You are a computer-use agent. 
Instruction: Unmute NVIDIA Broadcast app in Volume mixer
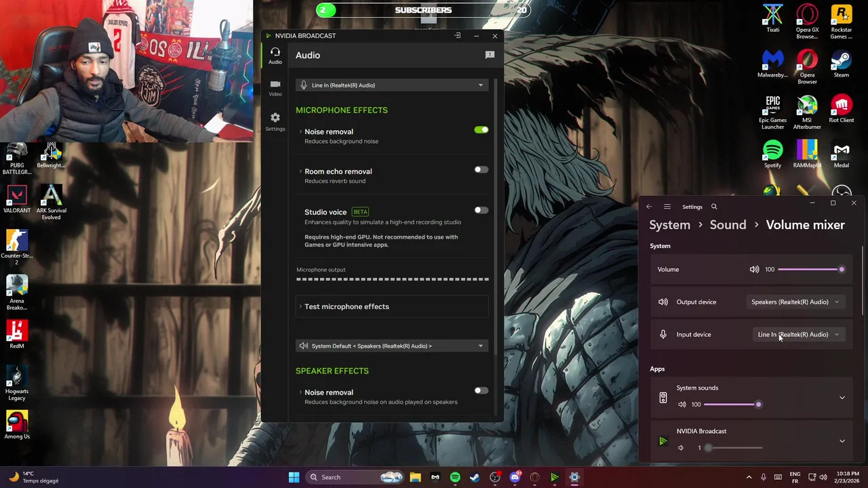[x=681, y=448]
